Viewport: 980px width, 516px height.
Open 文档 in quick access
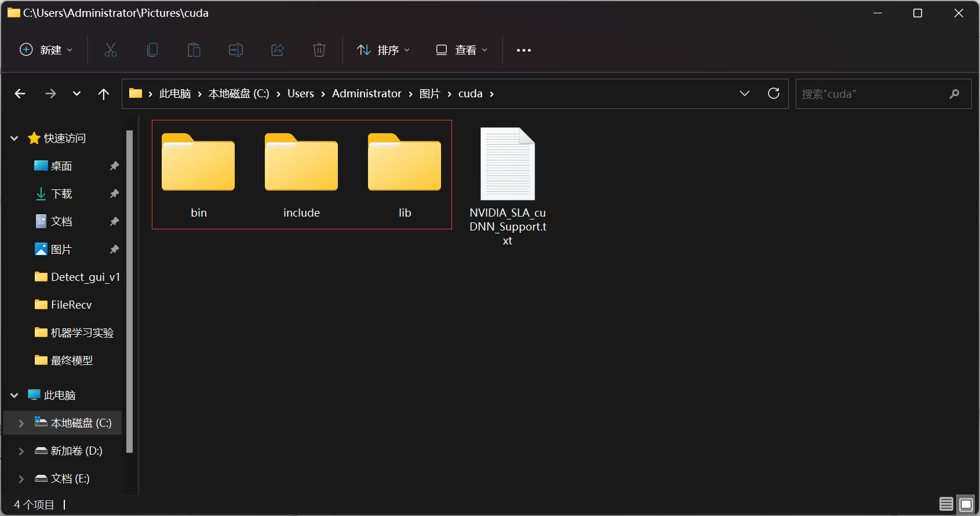point(63,222)
